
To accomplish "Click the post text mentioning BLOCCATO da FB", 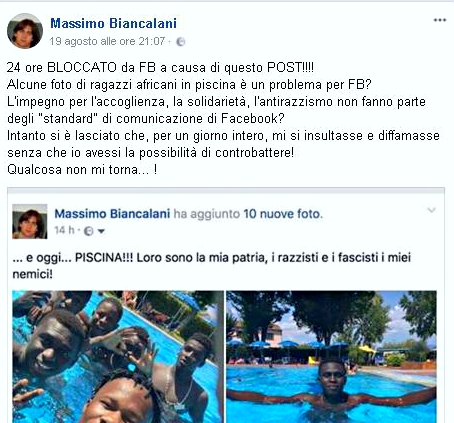I will coord(160,68).
